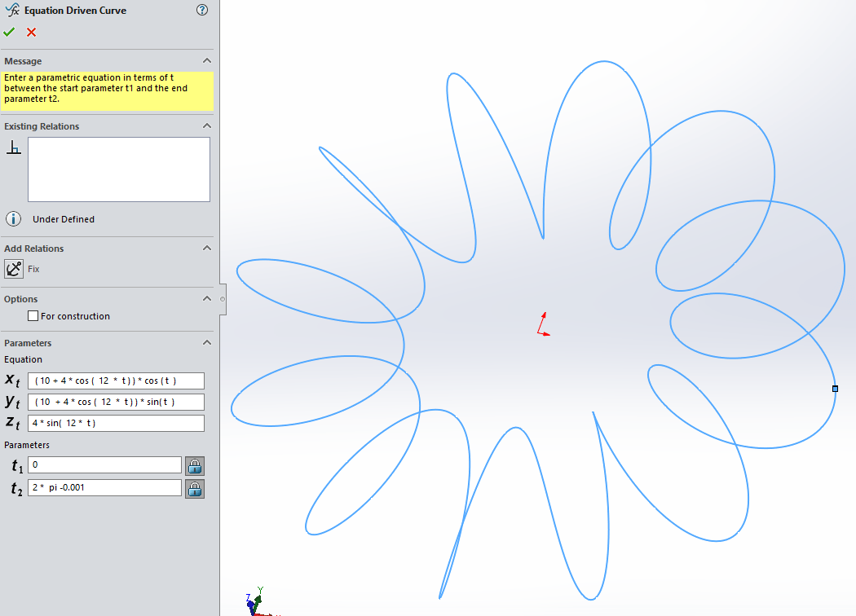The height and width of the screenshot is (616, 856).
Task: Click the yellow message instruction text
Action: (95, 88)
